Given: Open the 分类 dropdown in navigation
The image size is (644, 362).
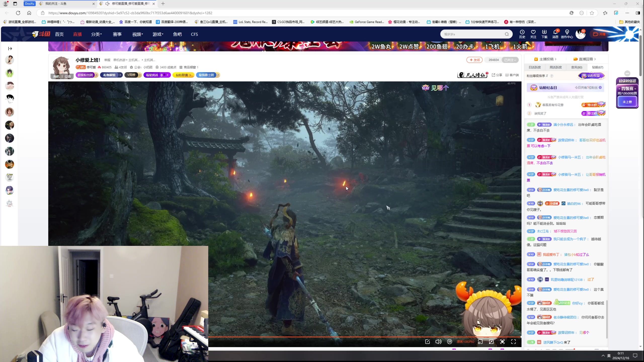Looking at the screenshot, I should [x=96, y=34].
